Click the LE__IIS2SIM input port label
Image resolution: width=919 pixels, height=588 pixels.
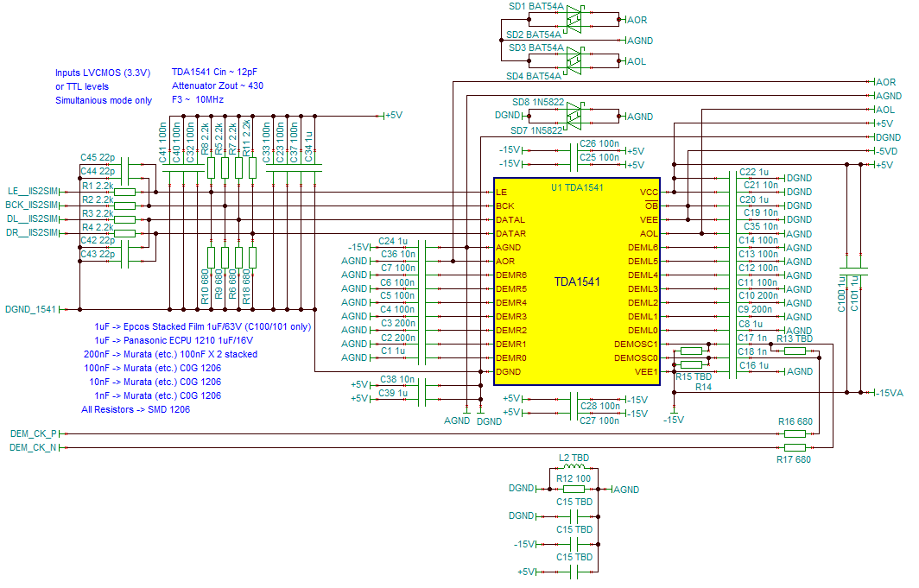[33, 192]
